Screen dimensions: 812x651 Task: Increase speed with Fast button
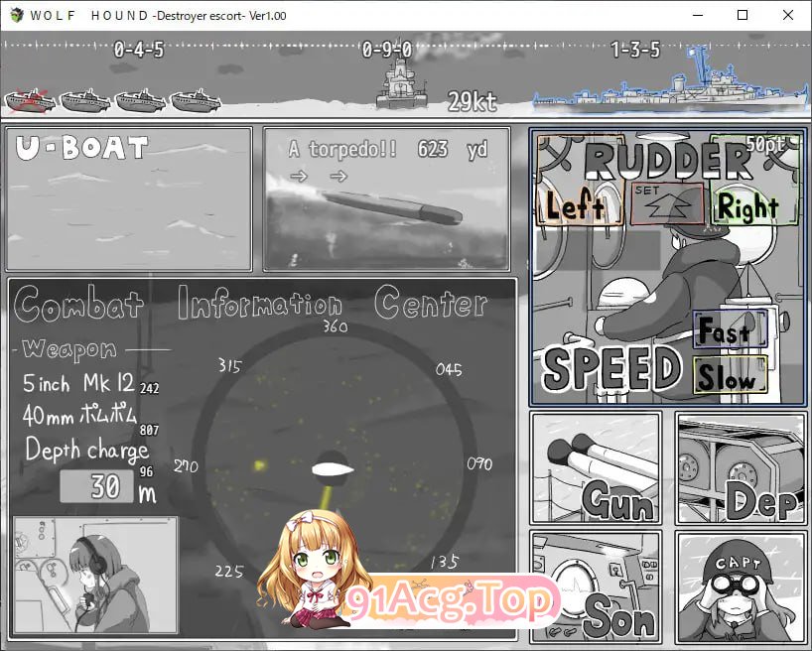tap(730, 330)
